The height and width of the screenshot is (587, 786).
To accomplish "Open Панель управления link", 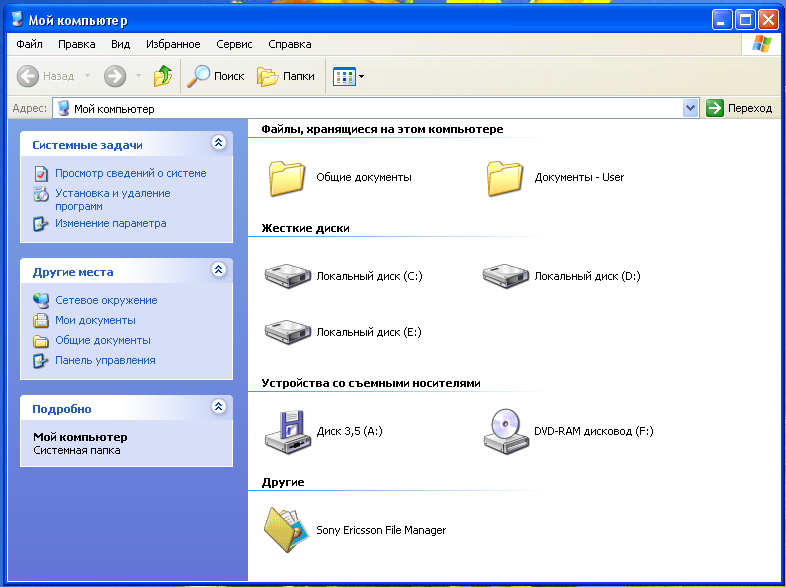I will pyautogui.click(x=105, y=360).
